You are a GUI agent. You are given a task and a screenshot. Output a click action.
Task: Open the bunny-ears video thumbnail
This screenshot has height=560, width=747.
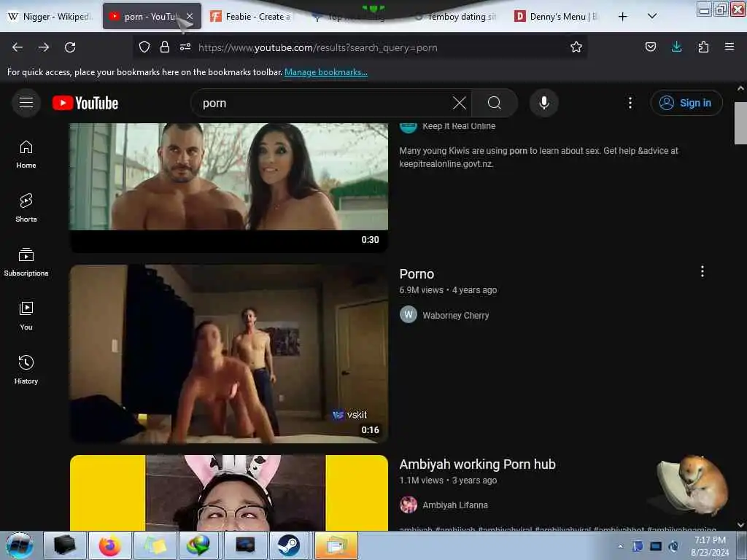point(228,492)
